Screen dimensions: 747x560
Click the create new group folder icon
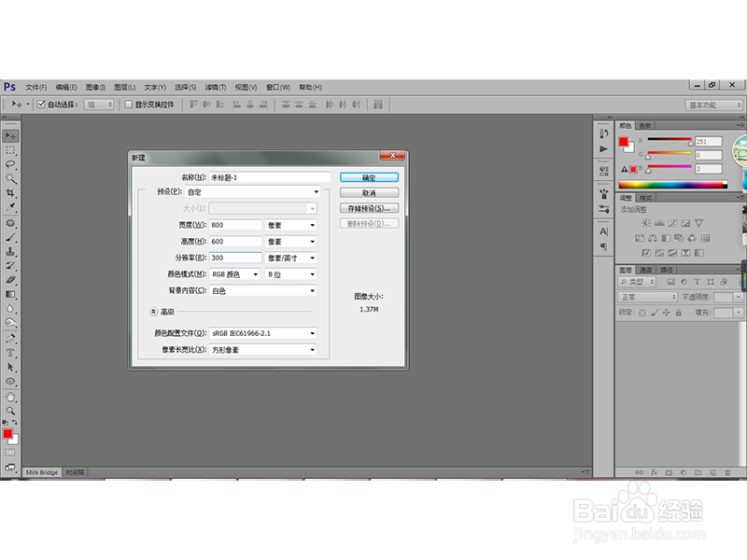(x=698, y=472)
